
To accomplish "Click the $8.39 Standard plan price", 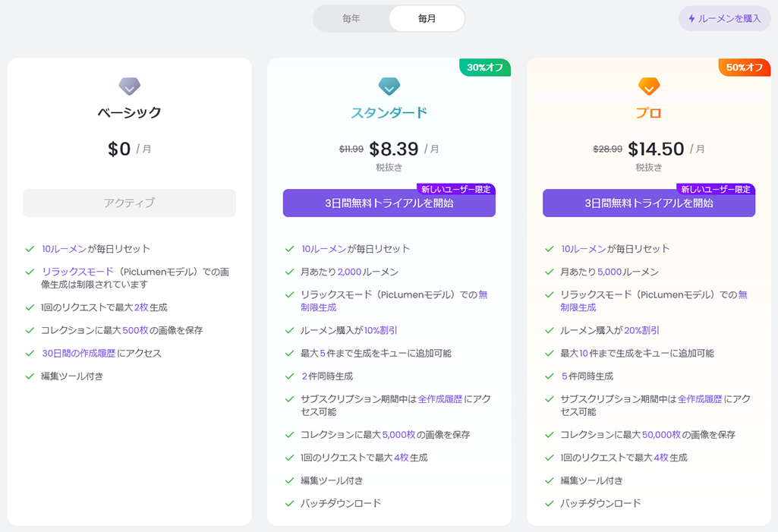I will (x=394, y=149).
